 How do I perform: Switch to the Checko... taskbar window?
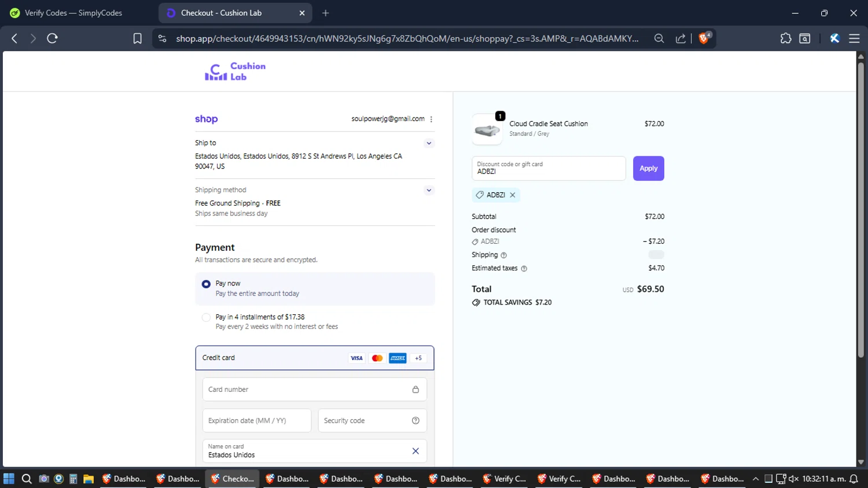pos(232,479)
